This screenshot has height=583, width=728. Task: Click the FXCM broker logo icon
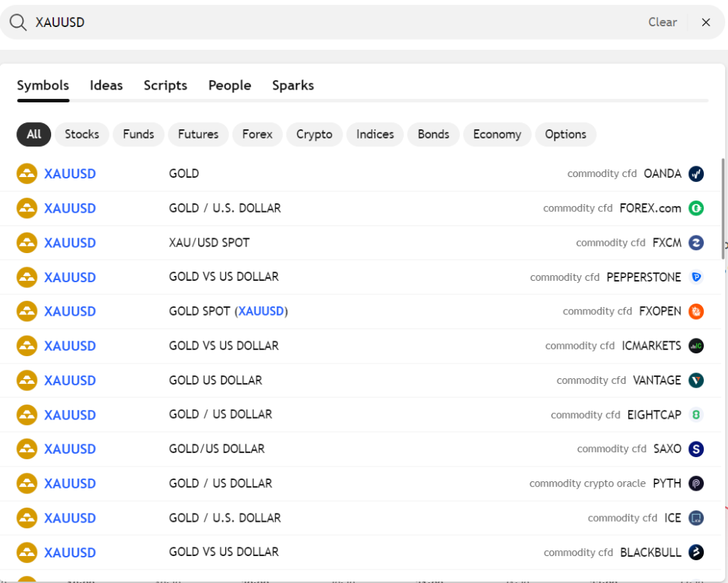(695, 242)
